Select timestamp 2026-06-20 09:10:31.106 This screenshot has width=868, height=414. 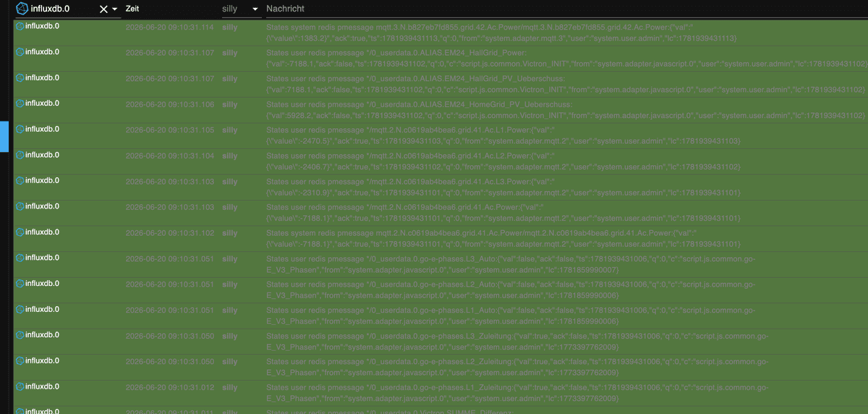(x=170, y=104)
